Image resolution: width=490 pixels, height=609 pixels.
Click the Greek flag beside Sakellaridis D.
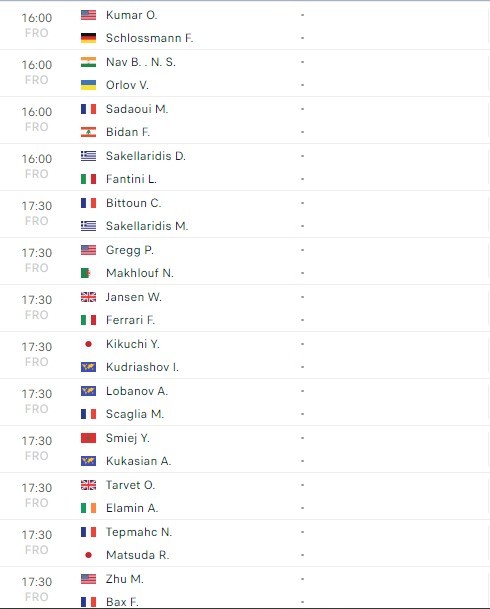point(88,156)
